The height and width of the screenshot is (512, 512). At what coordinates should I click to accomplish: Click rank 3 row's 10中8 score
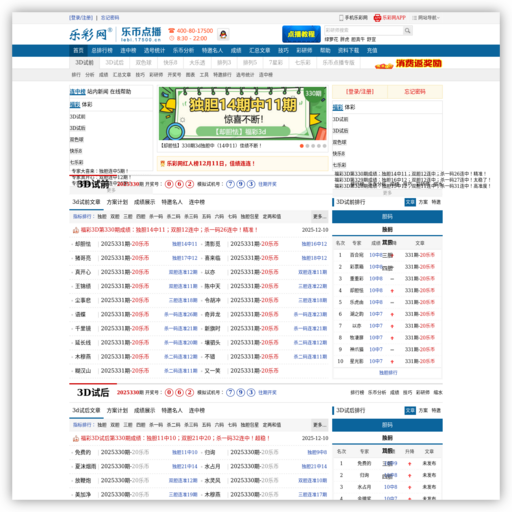click(376, 278)
